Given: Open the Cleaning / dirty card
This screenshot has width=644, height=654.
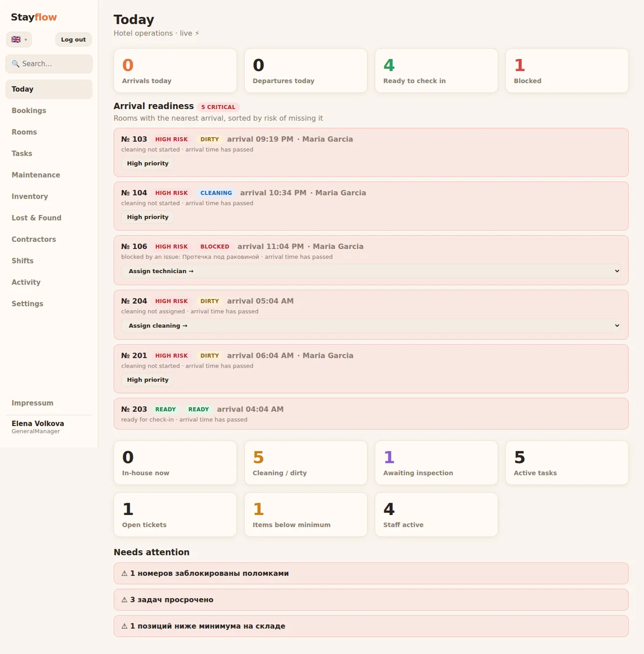Looking at the screenshot, I should click(306, 463).
